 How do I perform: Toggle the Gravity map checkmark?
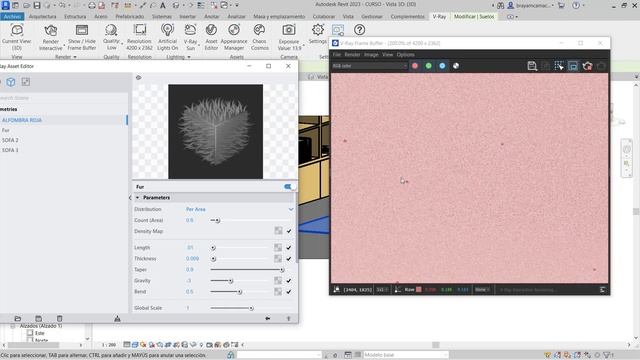(x=289, y=281)
